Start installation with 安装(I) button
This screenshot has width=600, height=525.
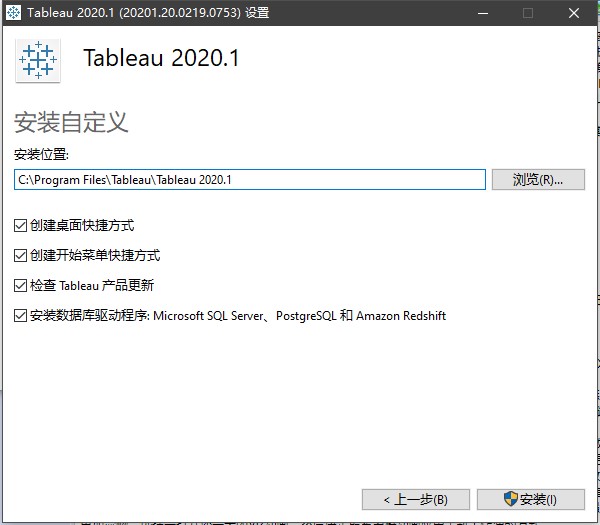pyautogui.click(x=531, y=499)
